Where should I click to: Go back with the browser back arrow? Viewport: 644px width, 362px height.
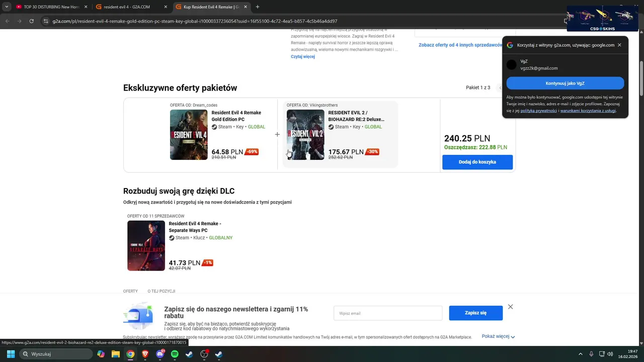click(x=8, y=21)
